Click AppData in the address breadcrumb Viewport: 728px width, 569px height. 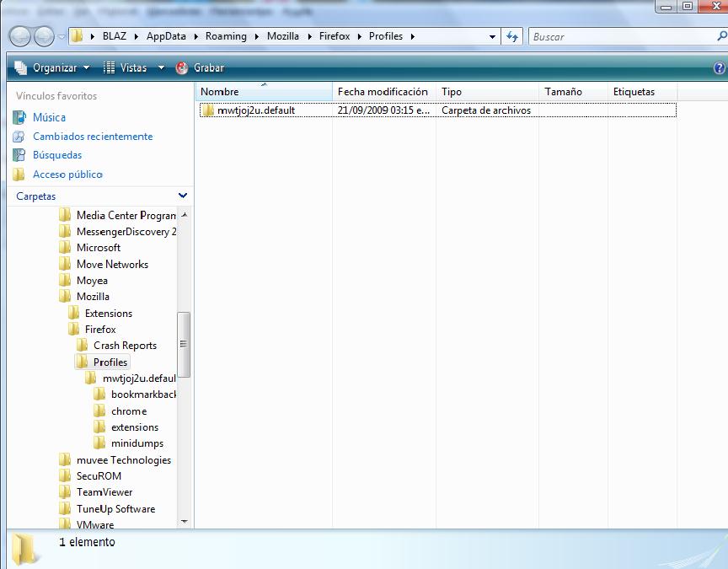point(166,36)
